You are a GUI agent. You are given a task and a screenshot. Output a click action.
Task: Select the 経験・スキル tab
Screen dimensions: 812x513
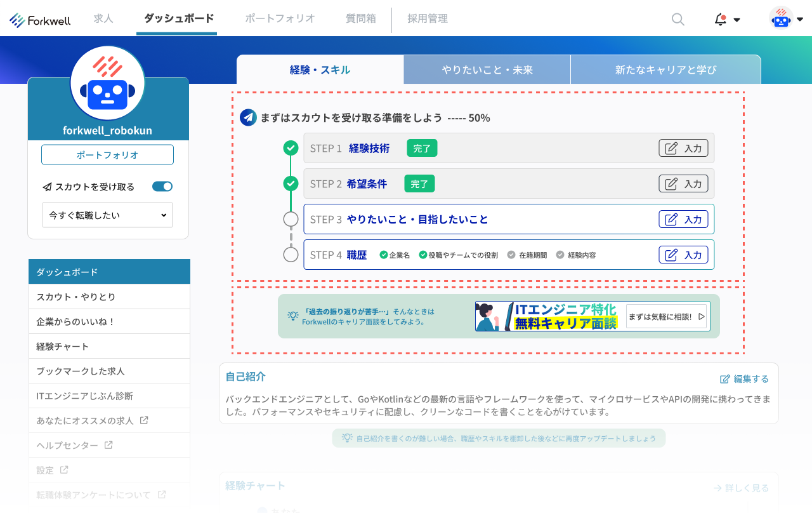tap(320, 70)
